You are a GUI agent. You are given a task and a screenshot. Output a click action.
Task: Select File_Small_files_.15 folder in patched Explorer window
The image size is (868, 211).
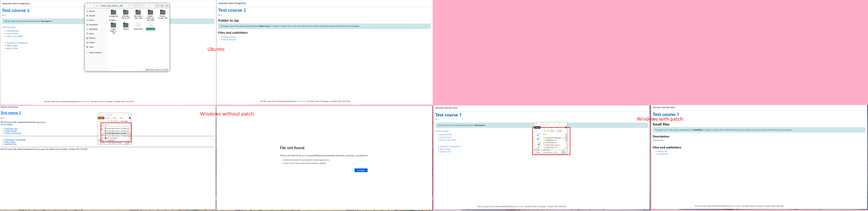550,143
